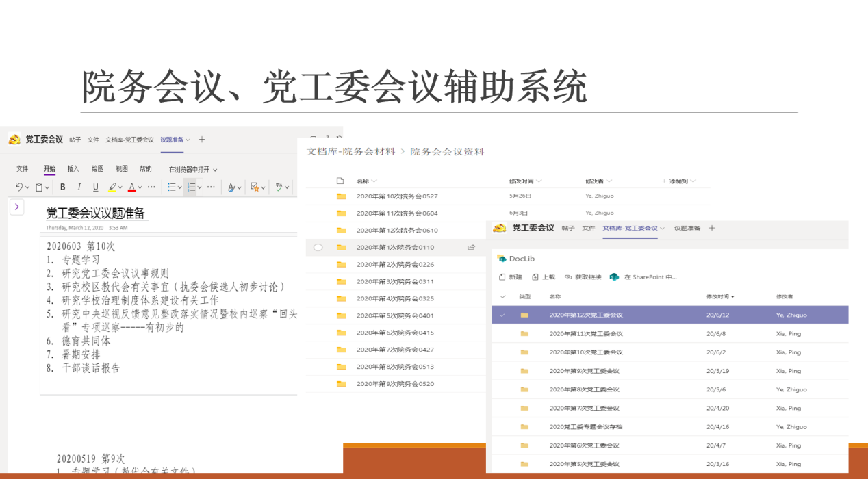
Task: Toggle bold formatting in OneNote toolbar
Action: click(x=62, y=187)
